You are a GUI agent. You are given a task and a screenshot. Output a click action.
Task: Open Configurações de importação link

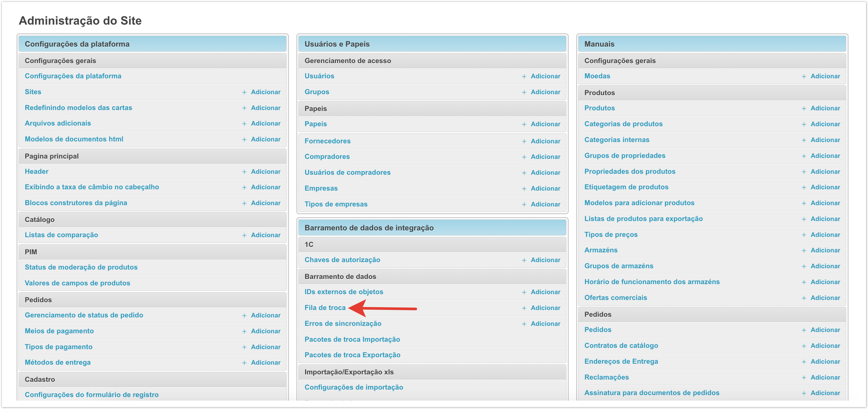tap(353, 387)
